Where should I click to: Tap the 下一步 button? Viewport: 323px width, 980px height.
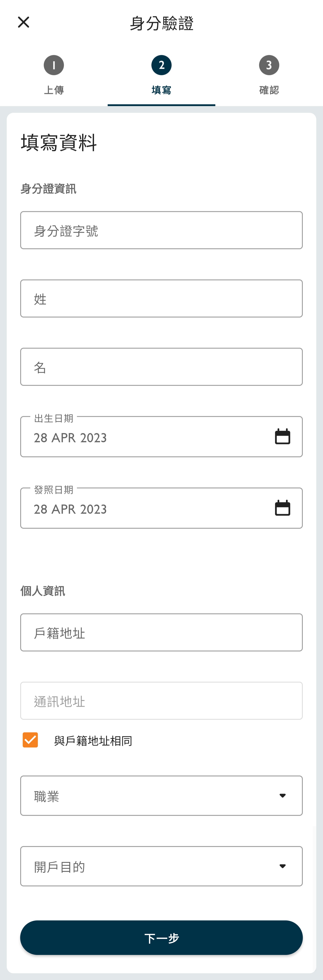[161, 937]
